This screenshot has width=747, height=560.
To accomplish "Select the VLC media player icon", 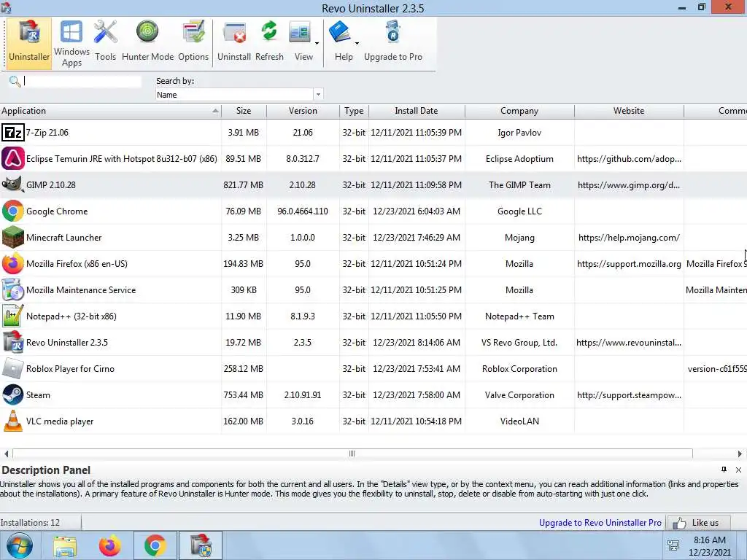I will tap(13, 421).
